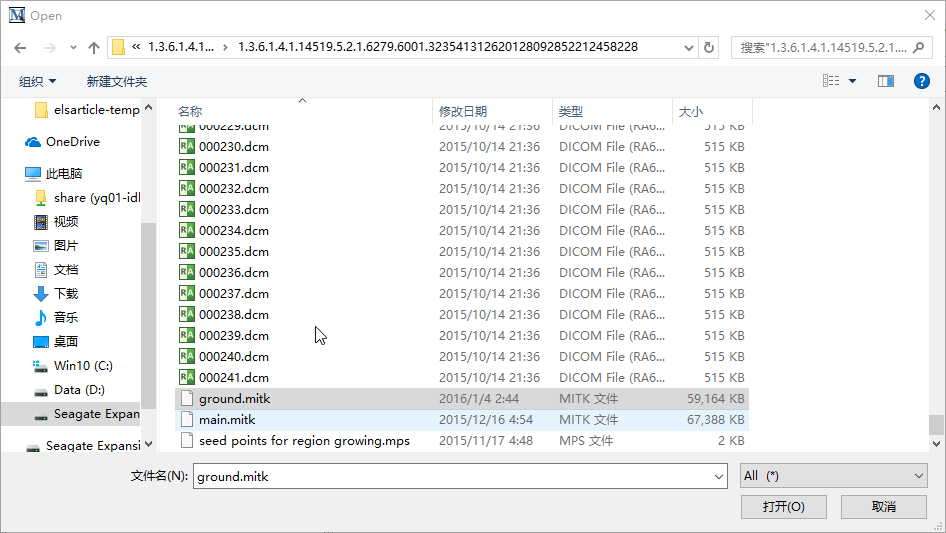This screenshot has height=533, width=946.
Task: Select the 000235.dcm DICOM file icon
Action: (186, 252)
